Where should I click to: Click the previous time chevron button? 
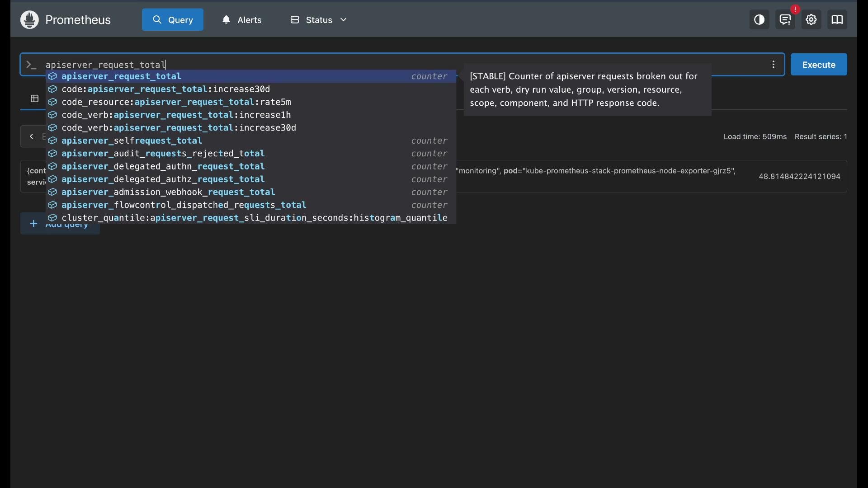(x=31, y=136)
